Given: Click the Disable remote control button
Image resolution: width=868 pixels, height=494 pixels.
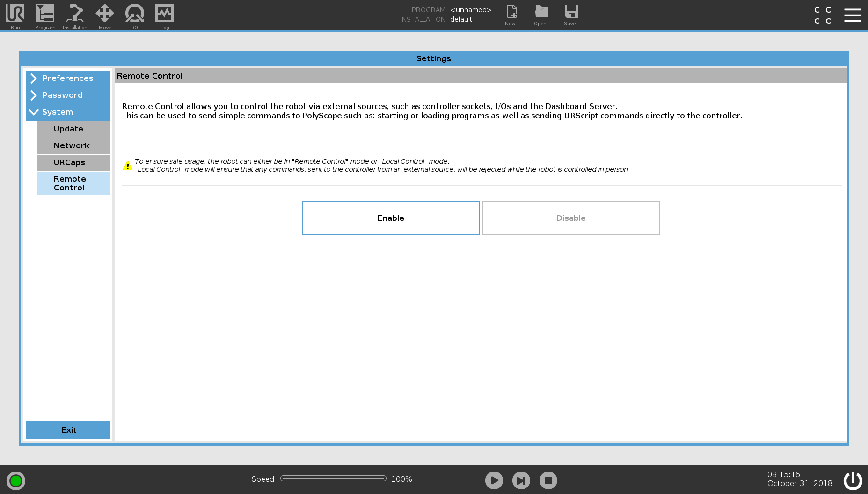Looking at the screenshot, I should click(x=571, y=218).
